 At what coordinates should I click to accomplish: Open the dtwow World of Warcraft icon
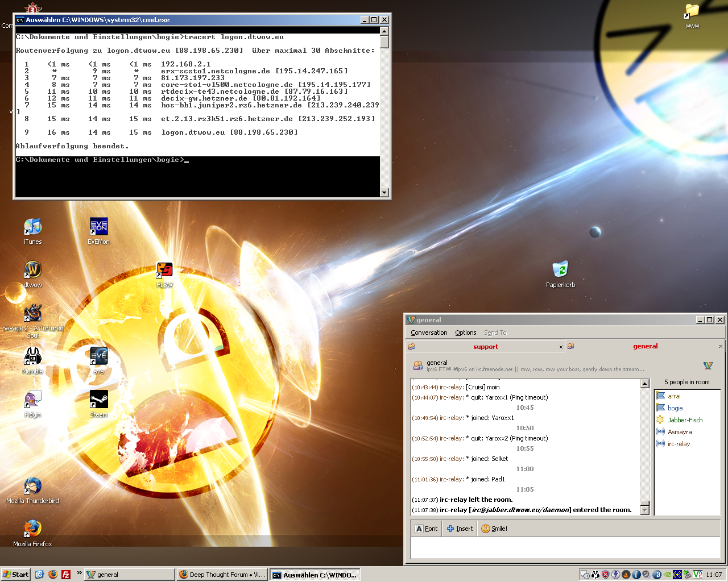pos(32,271)
